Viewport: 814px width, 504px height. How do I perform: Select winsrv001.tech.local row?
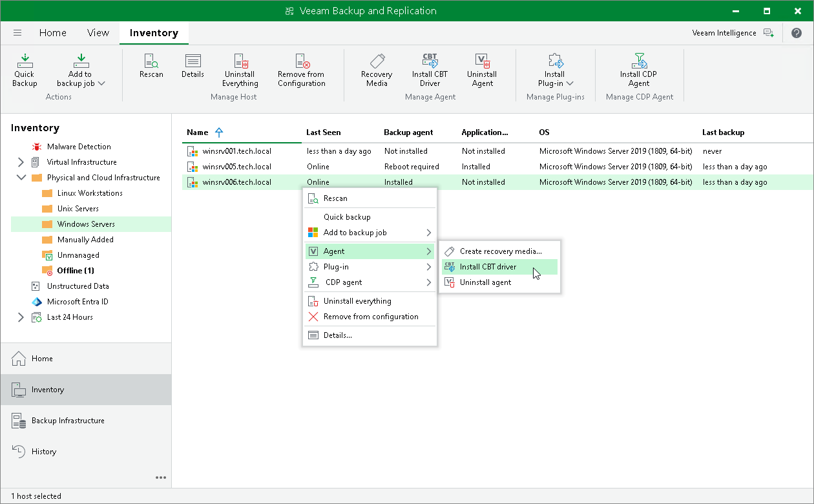tap(497, 151)
